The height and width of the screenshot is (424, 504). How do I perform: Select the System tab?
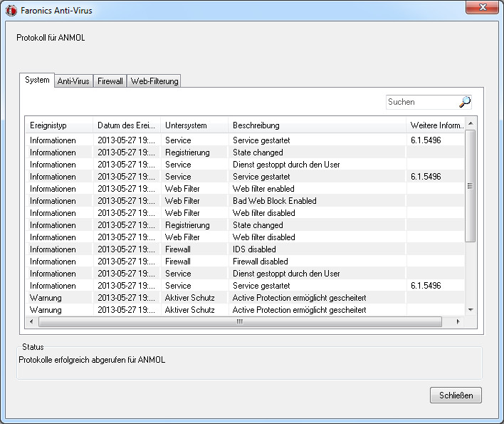(x=37, y=80)
